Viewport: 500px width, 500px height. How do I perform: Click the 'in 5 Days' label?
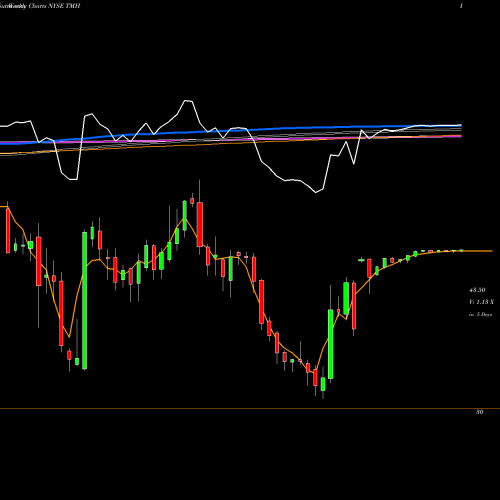(x=480, y=314)
